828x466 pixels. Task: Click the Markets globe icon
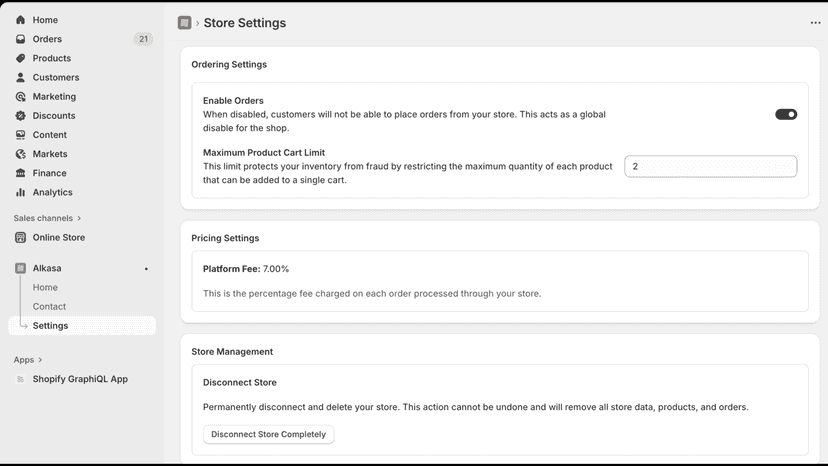point(21,154)
